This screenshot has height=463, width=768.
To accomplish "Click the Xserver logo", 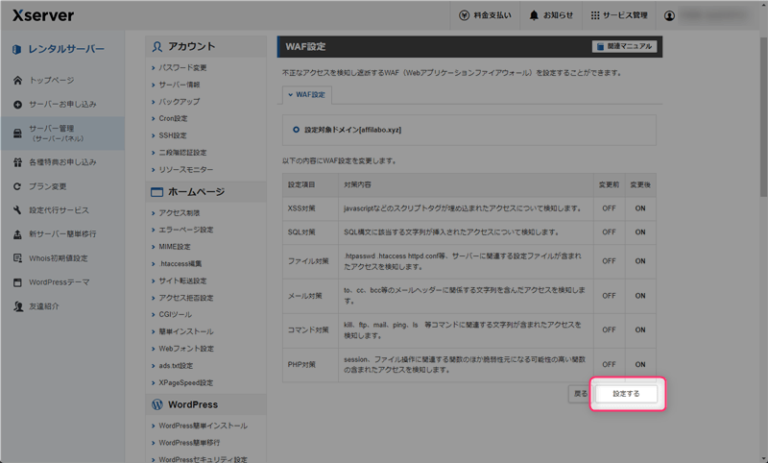I will 43,15.
